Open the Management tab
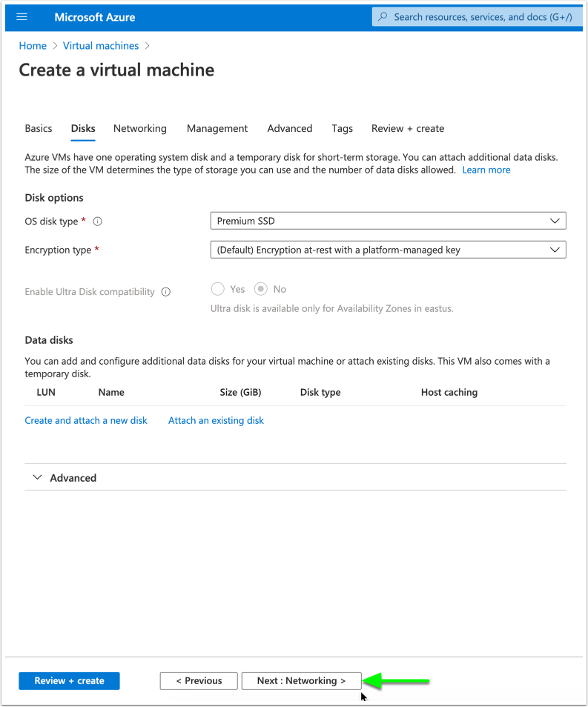Screen dimensions: 588x707 coord(217,128)
